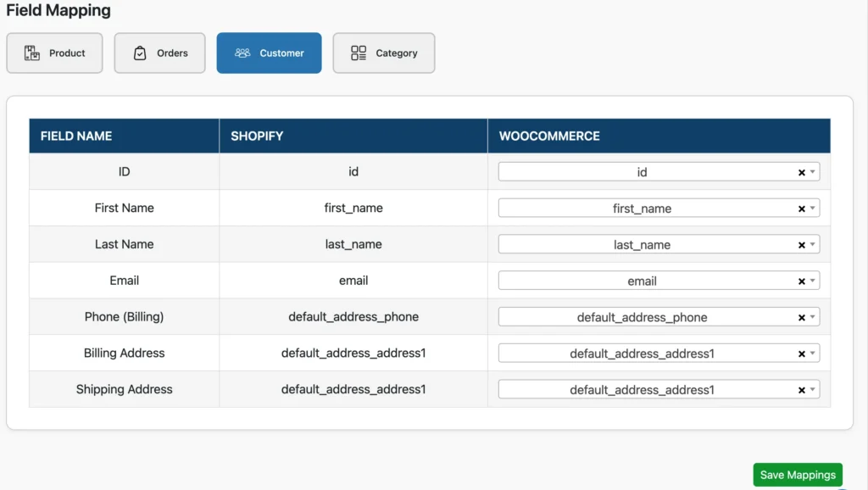868x490 pixels.
Task: Clear the email mapping with the × icon
Action: point(801,281)
